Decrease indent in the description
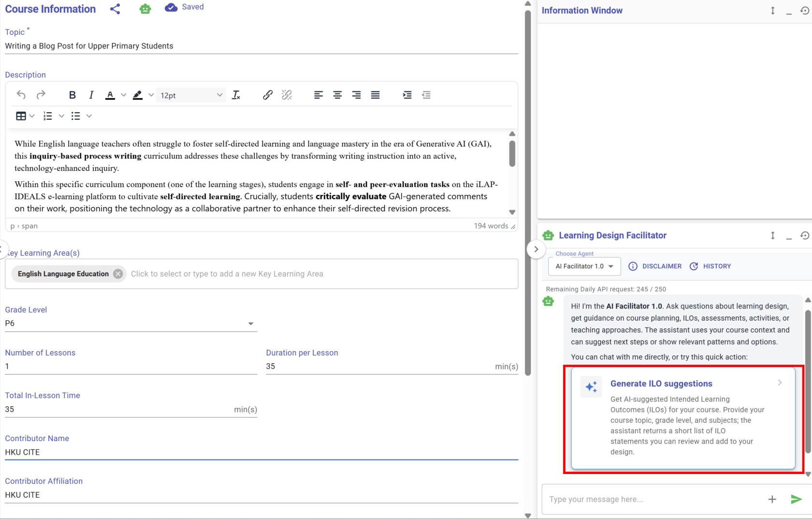The image size is (812, 519). [x=426, y=95]
